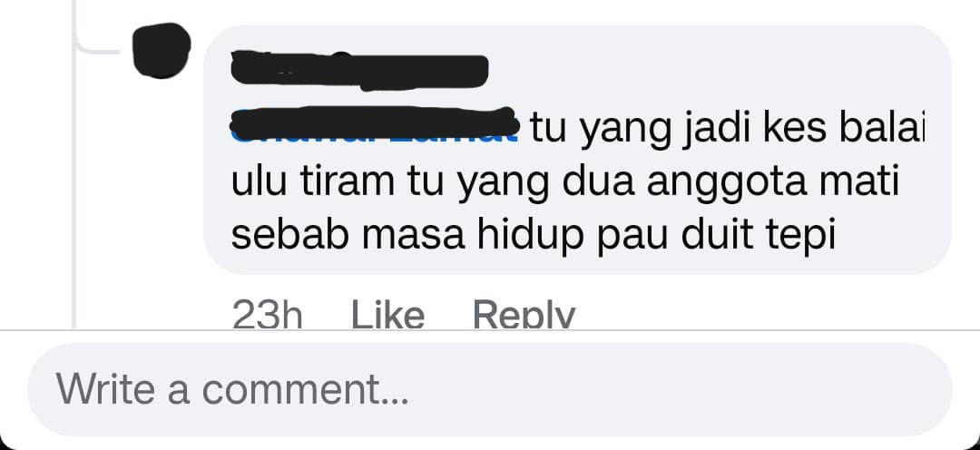Click the vertical reply thread line
The height and width of the screenshot is (450, 980).
point(73,188)
